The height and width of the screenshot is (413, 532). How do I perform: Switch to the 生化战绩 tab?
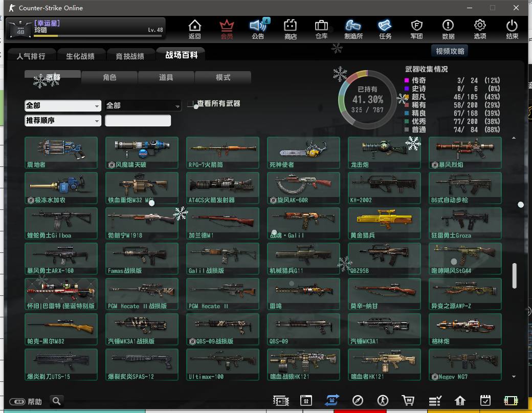pos(80,56)
